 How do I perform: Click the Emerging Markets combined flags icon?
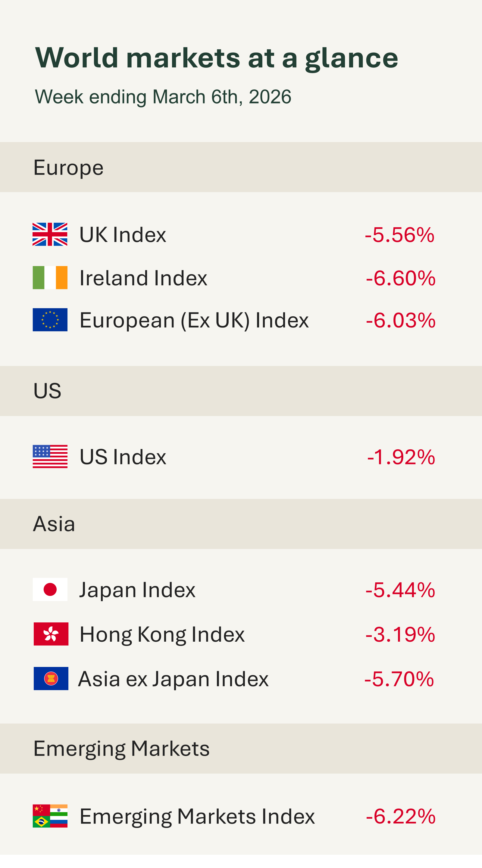click(50, 816)
